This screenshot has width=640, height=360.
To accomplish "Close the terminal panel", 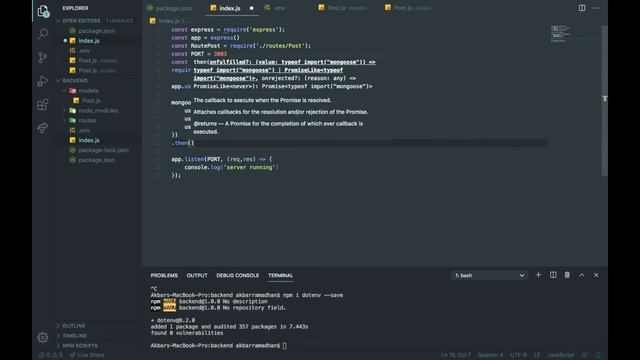I will point(596,275).
